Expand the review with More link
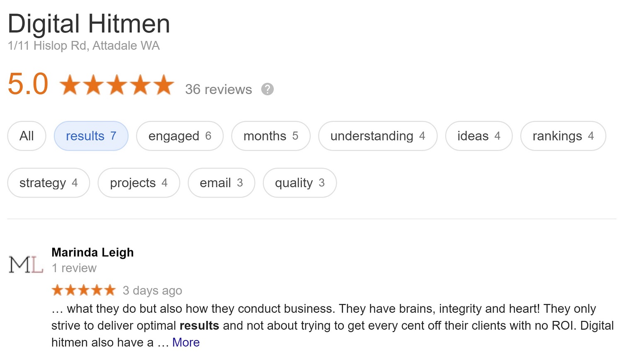The width and height of the screenshot is (622, 364). 186,342
